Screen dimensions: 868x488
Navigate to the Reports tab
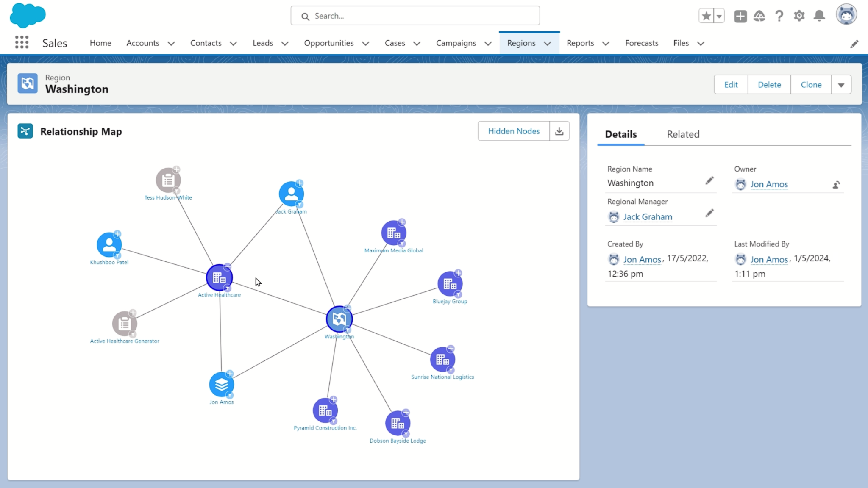pos(580,43)
